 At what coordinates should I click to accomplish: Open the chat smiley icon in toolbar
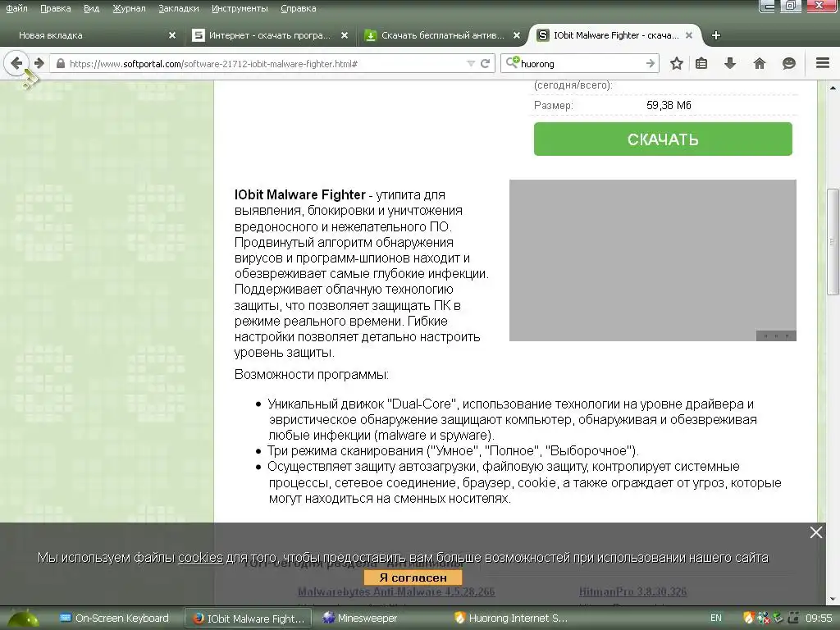tap(788, 63)
